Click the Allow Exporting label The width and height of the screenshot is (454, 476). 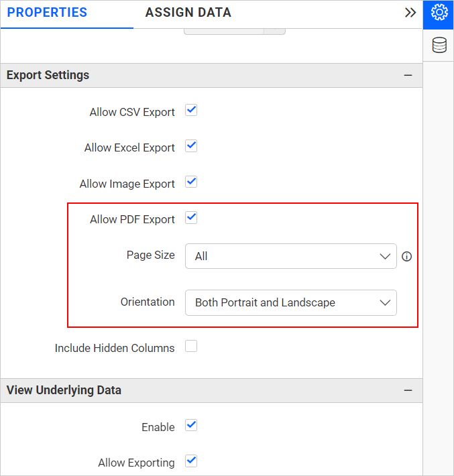(x=136, y=463)
